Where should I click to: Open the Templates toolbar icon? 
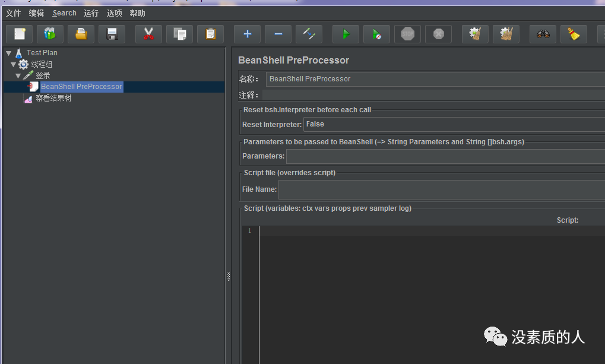pyautogui.click(x=50, y=34)
